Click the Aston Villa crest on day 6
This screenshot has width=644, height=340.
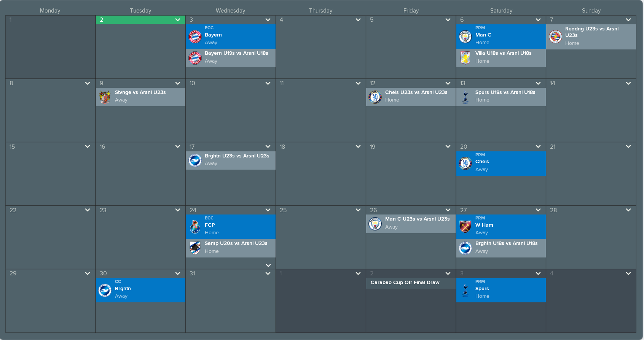465,58
